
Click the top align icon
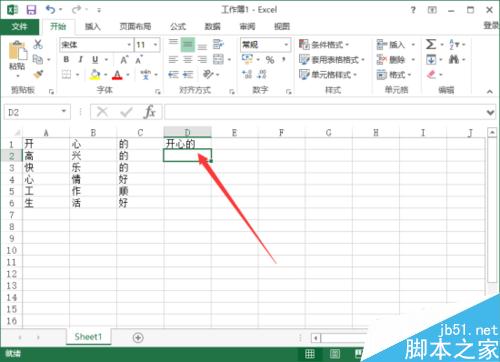pos(173,43)
